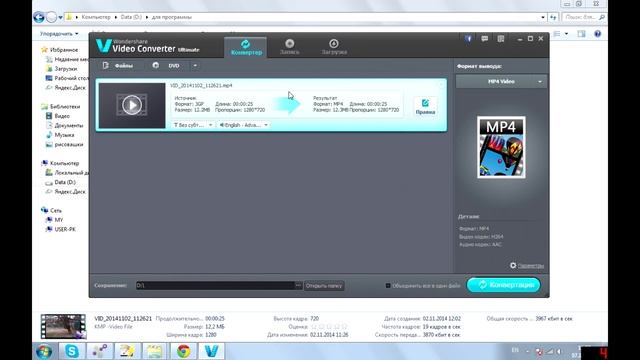
Task: Select Компьютер in the Explorer tree
Action: point(60,163)
